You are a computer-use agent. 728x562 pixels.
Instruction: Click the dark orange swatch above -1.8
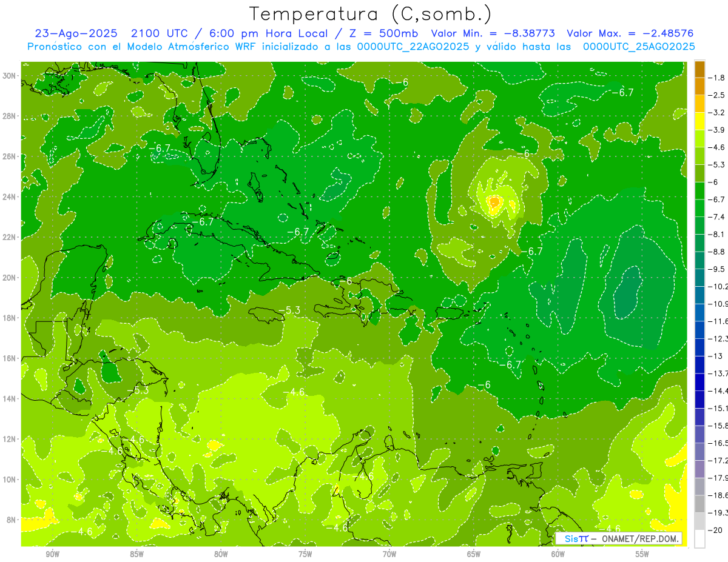coord(699,69)
